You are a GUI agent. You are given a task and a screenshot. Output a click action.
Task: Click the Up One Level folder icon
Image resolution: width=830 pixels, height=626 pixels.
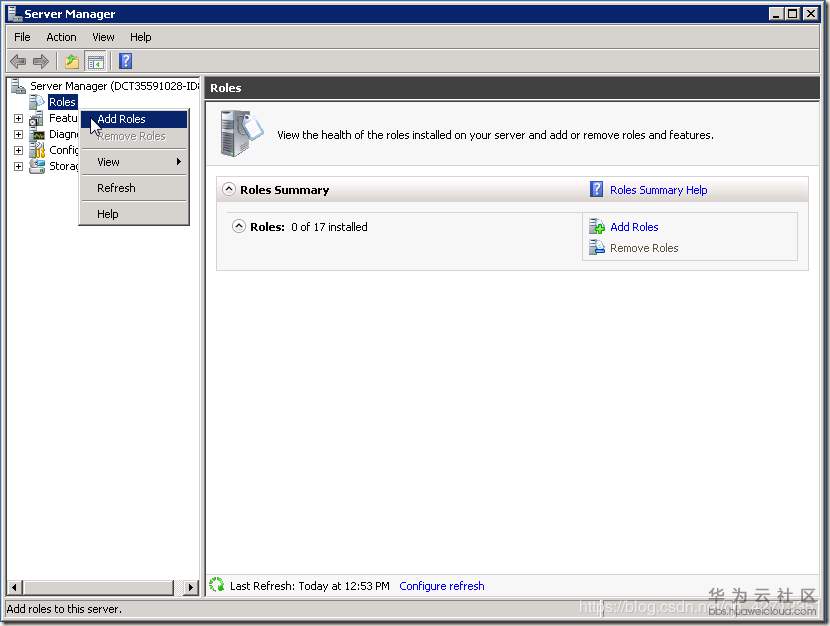click(71, 62)
